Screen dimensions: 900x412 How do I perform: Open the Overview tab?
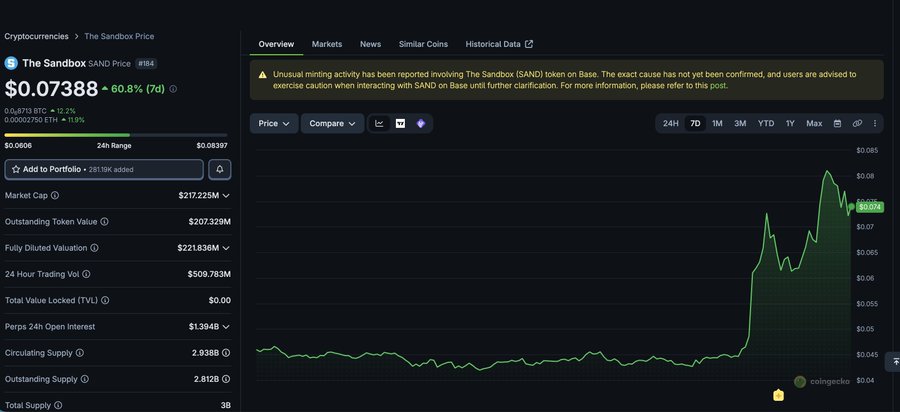coord(276,44)
